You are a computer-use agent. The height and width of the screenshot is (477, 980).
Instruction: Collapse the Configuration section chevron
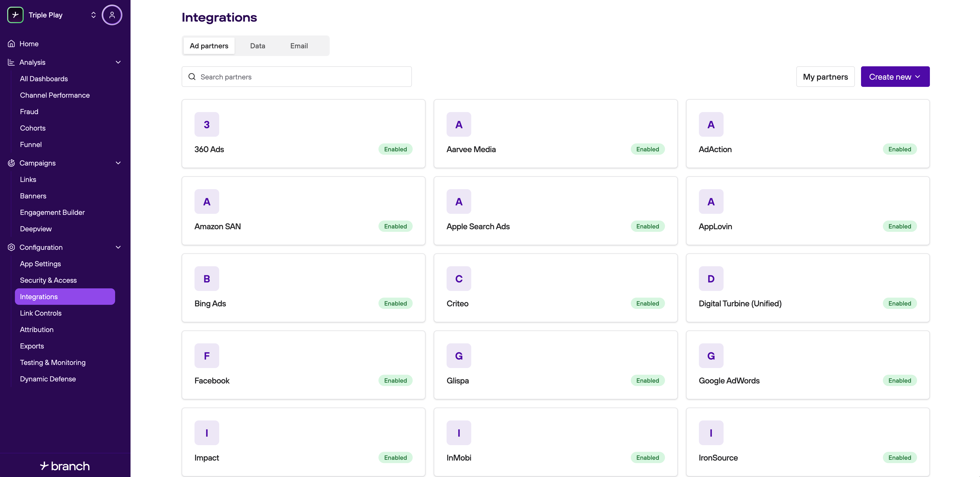point(118,247)
